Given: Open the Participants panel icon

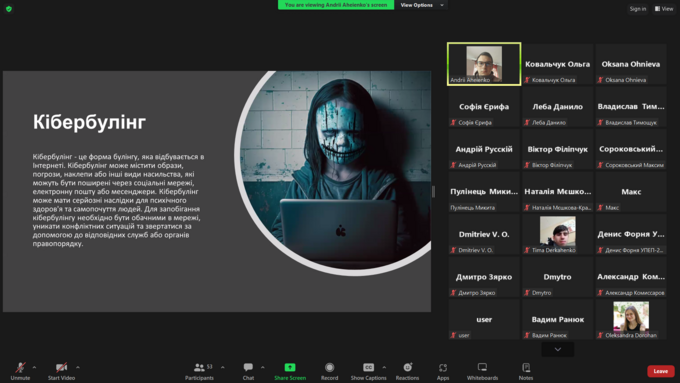Looking at the screenshot, I should (199, 368).
